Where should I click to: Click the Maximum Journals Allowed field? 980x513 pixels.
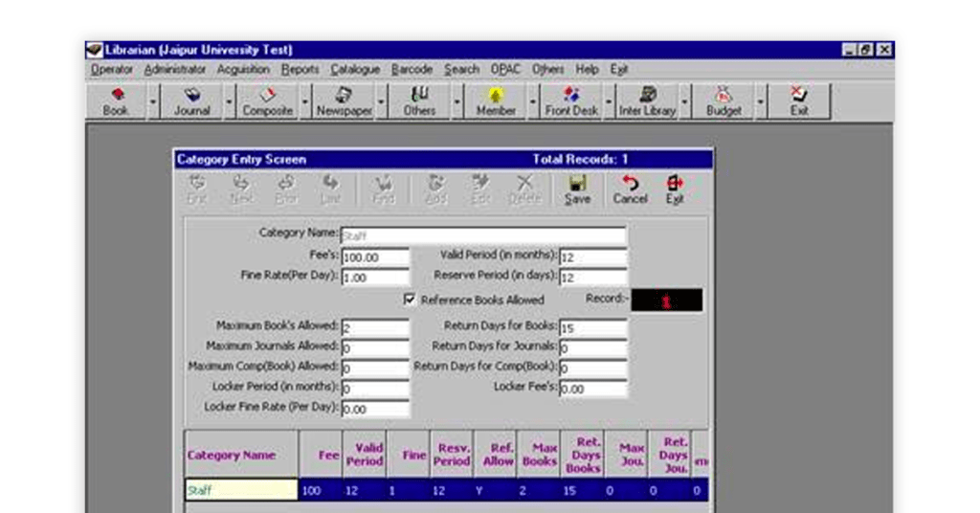pyautogui.click(x=375, y=348)
